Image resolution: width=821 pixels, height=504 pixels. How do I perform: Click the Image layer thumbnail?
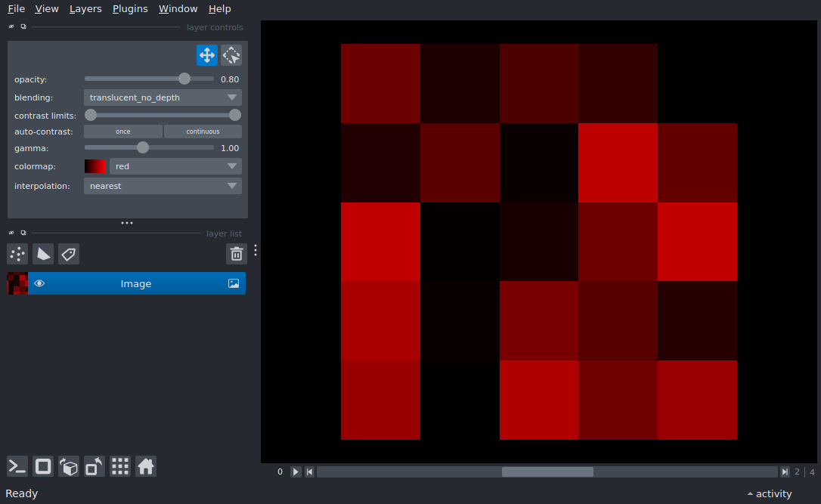click(17, 283)
